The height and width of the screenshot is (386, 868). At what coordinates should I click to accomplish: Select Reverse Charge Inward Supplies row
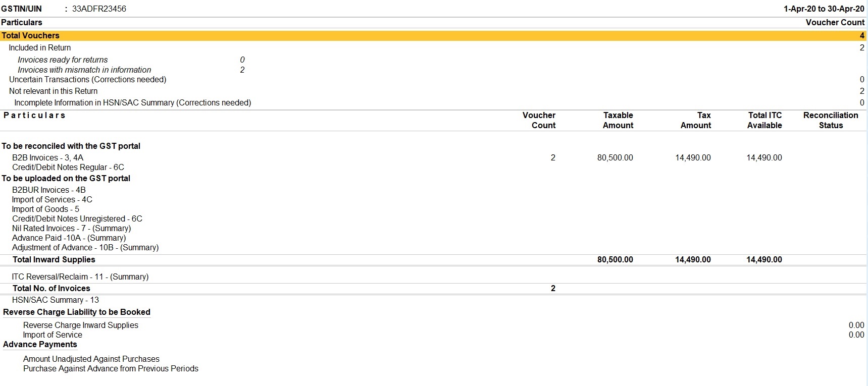81,325
